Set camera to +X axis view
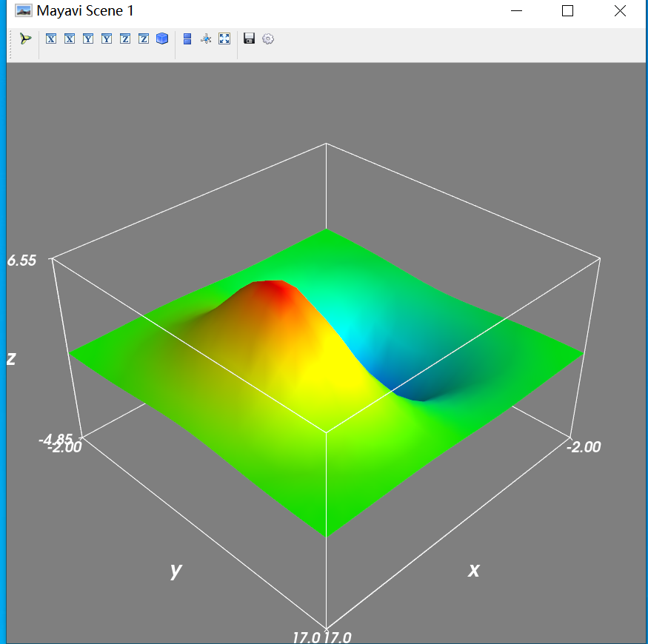The height and width of the screenshot is (644, 648). (x=50, y=38)
